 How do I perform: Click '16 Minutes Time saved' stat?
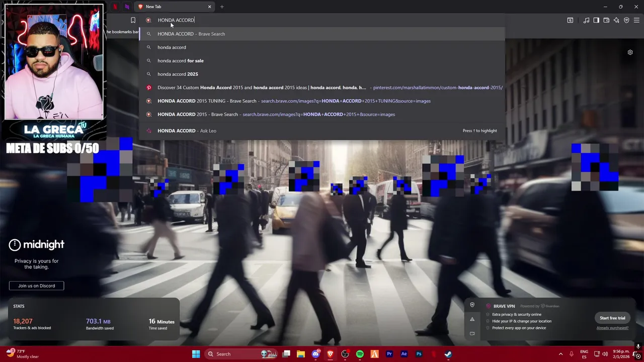click(x=162, y=324)
